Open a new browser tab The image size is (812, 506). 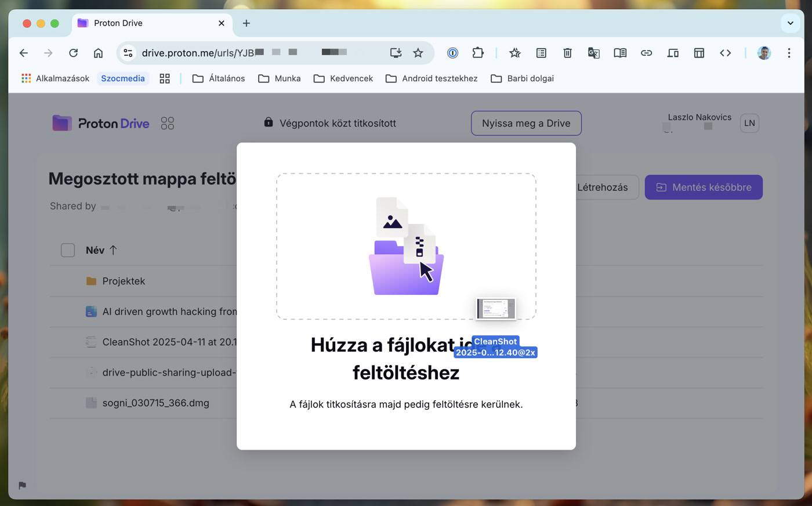tap(246, 23)
